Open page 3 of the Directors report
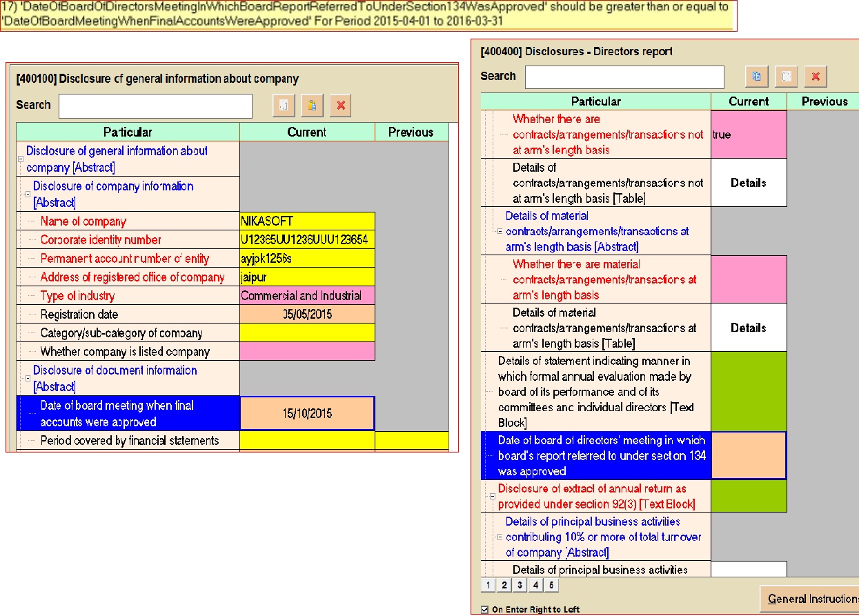Viewport: 859px width, 616px height. click(x=520, y=586)
